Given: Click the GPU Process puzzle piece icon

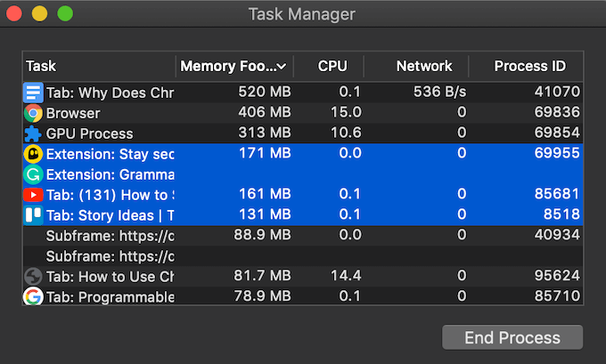Looking at the screenshot, I should 33,133.
